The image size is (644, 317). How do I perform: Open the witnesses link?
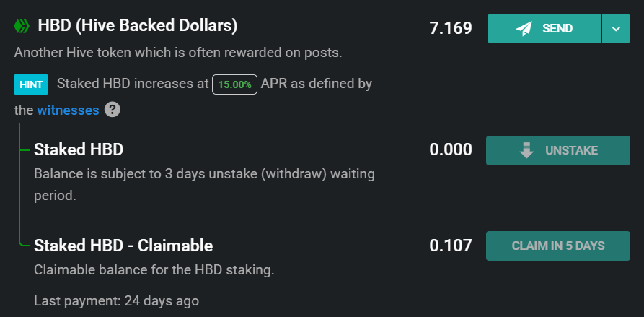[x=68, y=110]
